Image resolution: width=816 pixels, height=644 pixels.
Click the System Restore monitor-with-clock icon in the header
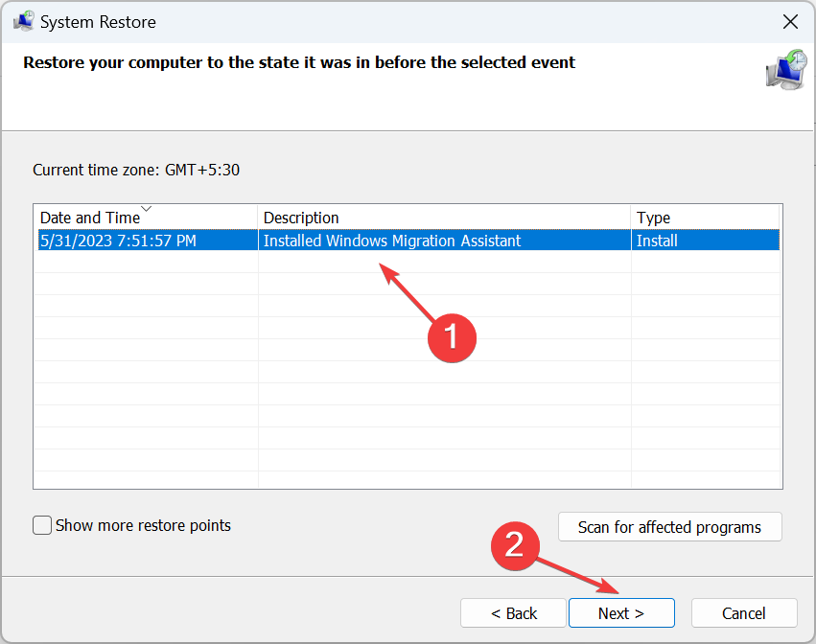[786, 70]
